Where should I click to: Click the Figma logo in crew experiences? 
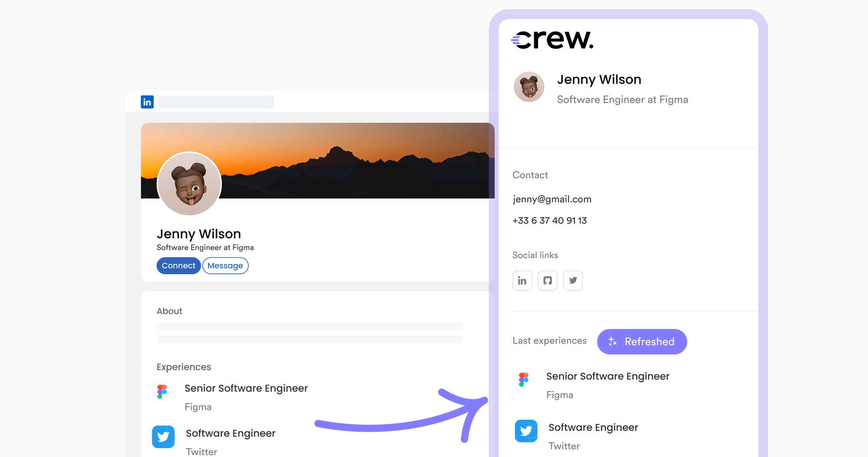point(524,379)
